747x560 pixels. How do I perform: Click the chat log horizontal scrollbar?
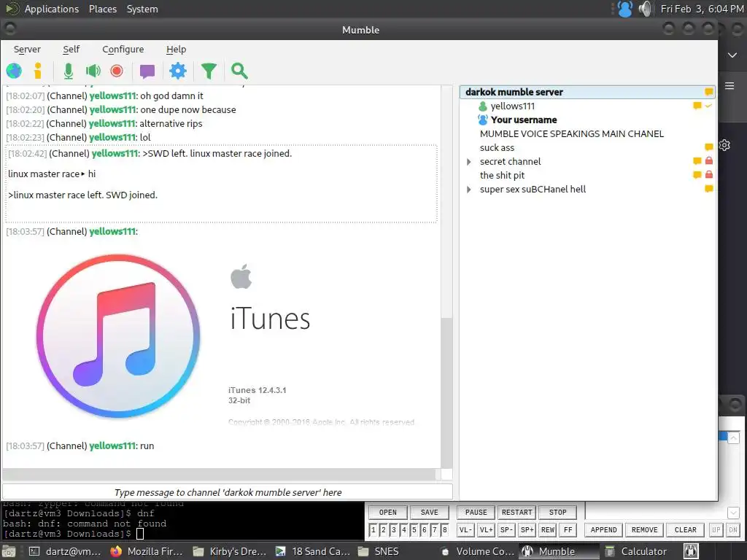219,474
